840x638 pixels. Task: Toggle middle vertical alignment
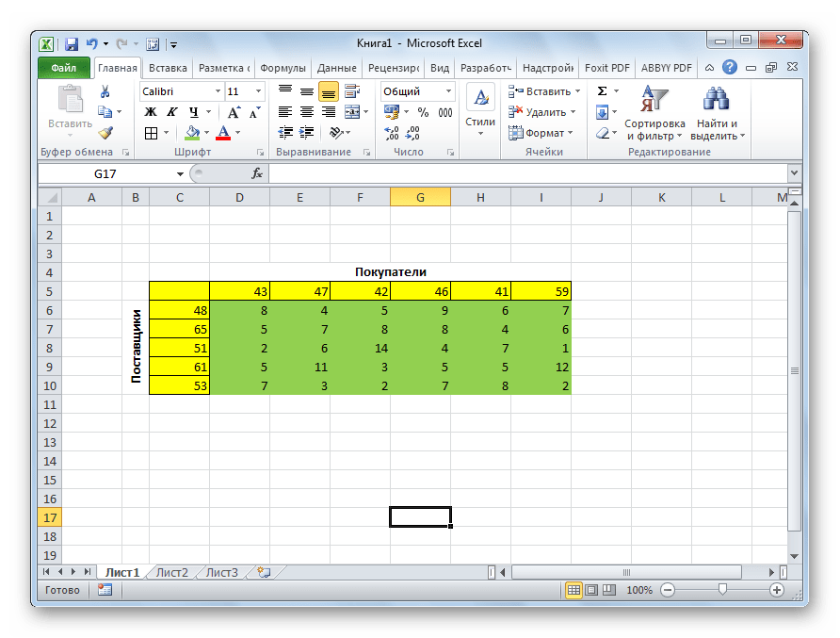pos(307,91)
